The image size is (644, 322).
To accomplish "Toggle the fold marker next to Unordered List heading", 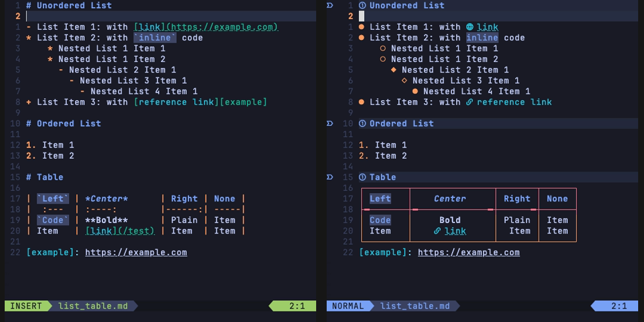I will 330,6.
